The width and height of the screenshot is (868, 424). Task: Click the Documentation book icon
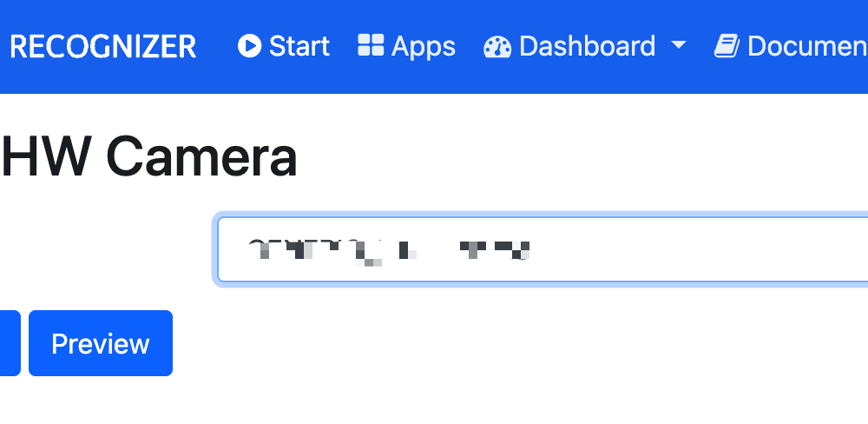[x=727, y=46]
